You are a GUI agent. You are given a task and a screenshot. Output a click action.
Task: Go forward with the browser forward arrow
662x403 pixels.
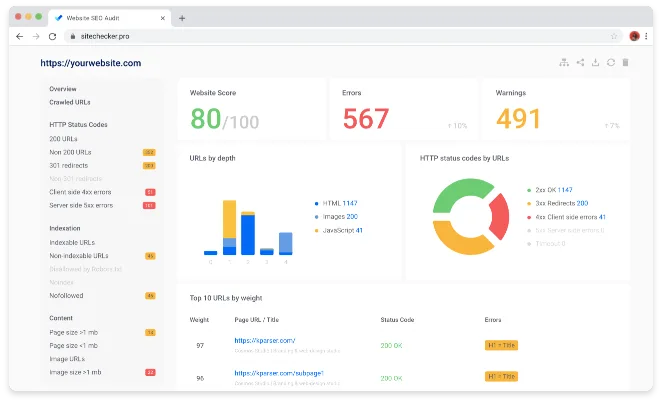coord(36,36)
